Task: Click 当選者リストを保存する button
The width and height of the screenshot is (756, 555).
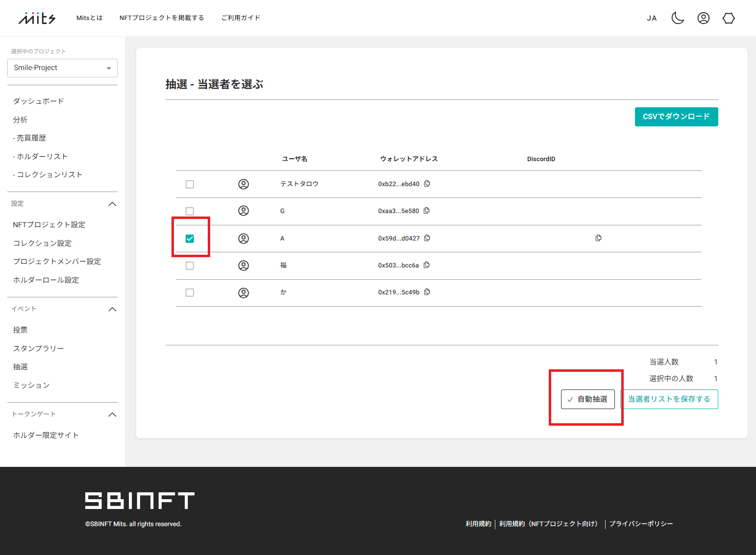Action: click(x=669, y=399)
